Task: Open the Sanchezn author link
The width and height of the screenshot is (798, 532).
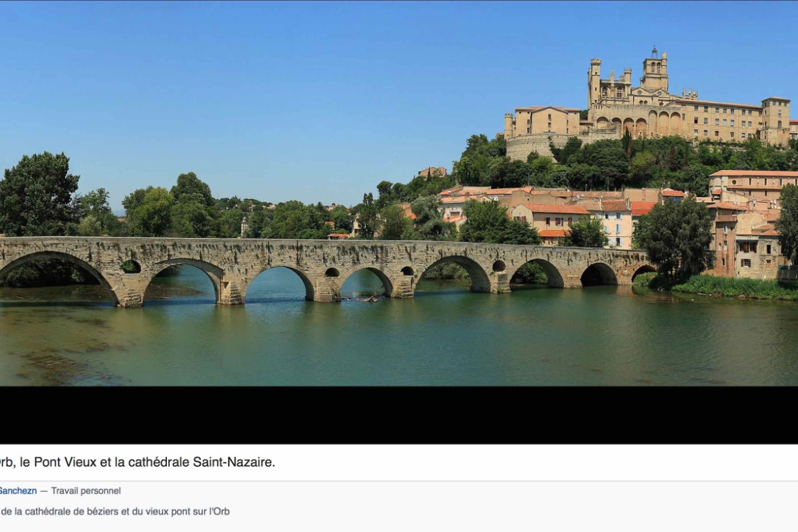Action: click(18, 491)
